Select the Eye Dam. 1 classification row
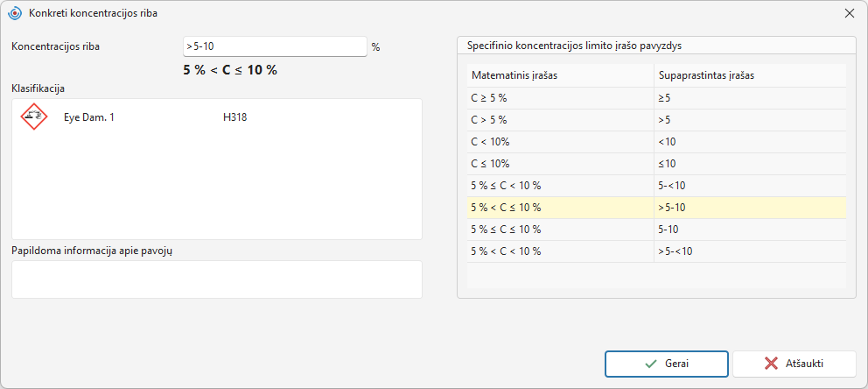 click(x=217, y=117)
